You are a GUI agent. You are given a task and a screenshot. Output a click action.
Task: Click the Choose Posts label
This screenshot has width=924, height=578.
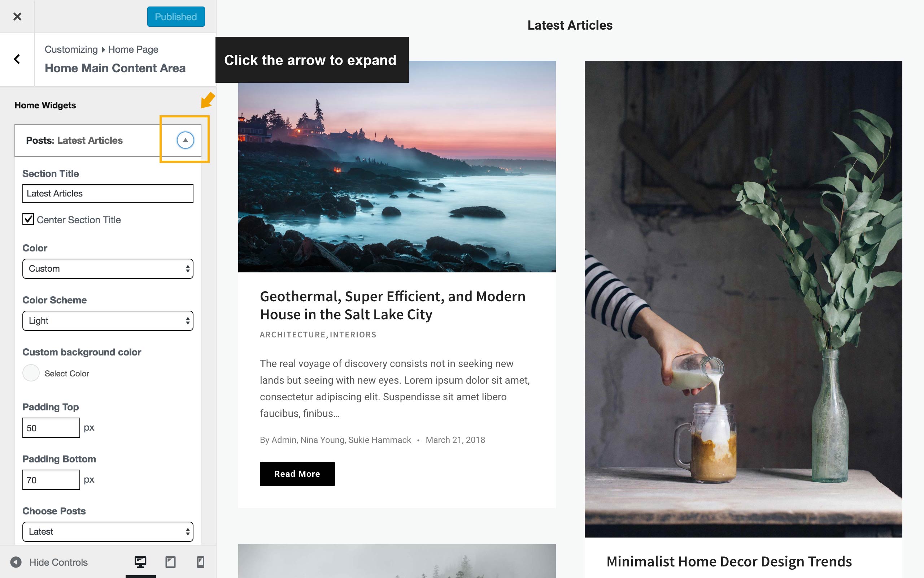point(54,511)
